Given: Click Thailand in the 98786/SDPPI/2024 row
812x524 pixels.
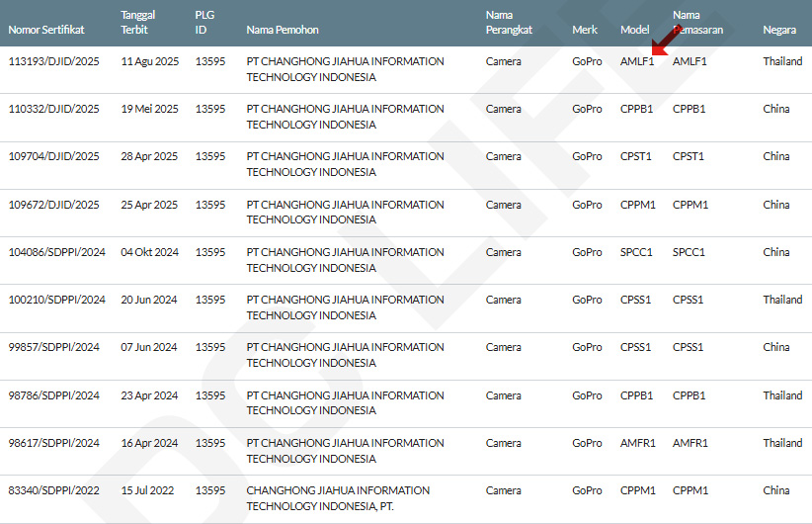Looking at the screenshot, I should 782,395.
